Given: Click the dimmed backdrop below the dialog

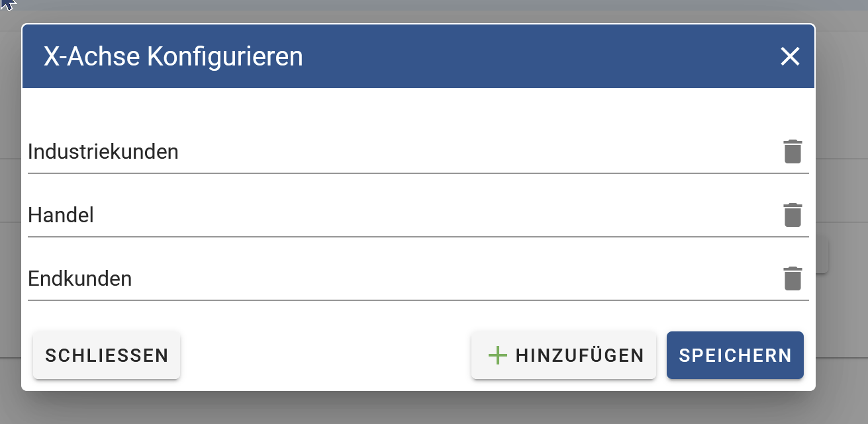Looking at the screenshot, I should [x=434, y=409].
